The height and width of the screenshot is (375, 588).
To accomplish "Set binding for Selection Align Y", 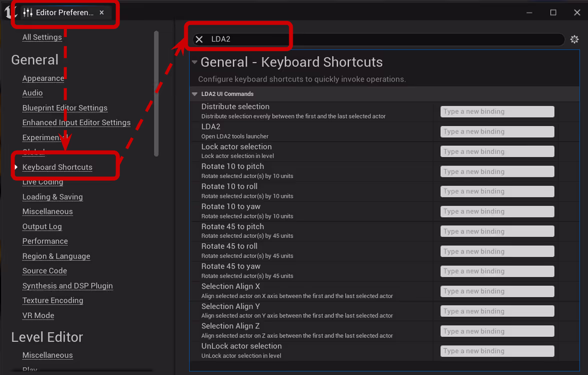I will pos(497,311).
